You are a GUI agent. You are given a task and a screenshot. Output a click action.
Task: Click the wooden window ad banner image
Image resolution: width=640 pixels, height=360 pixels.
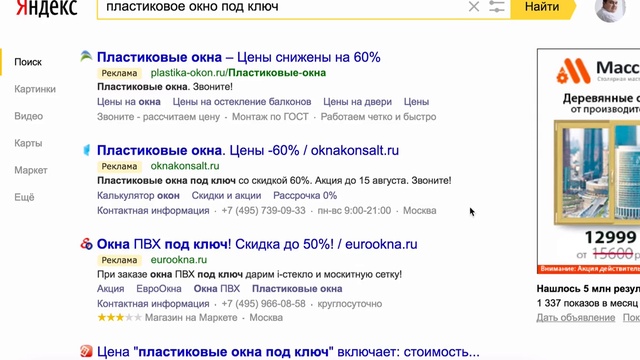click(x=597, y=172)
